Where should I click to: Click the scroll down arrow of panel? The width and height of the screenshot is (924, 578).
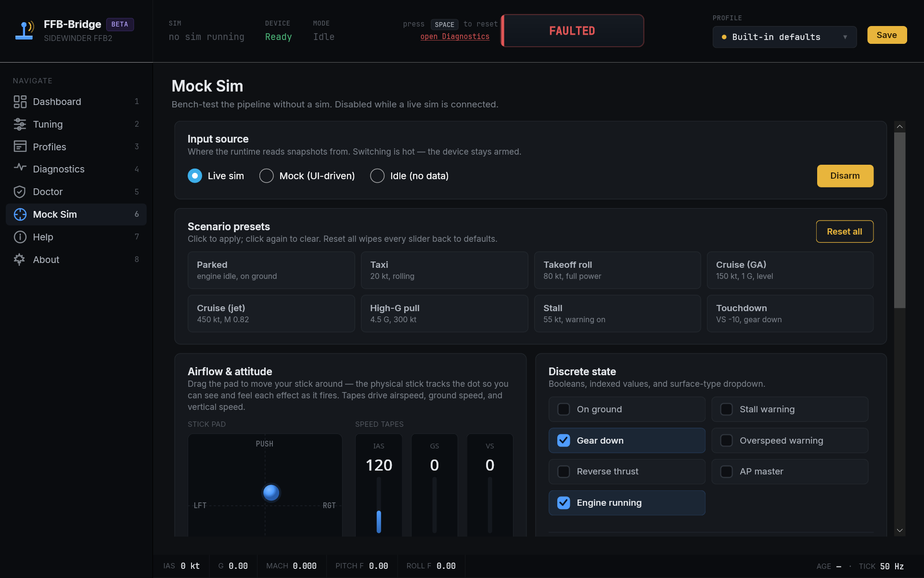click(x=899, y=530)
